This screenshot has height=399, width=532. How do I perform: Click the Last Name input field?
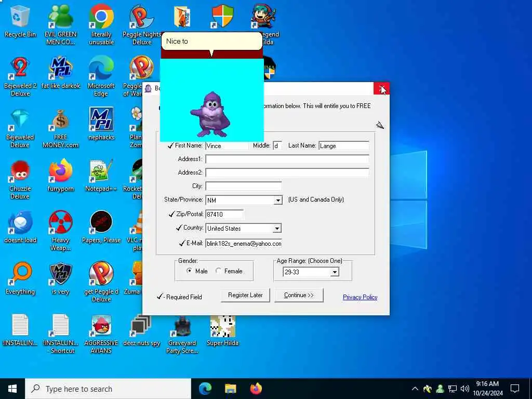point(344,146)
